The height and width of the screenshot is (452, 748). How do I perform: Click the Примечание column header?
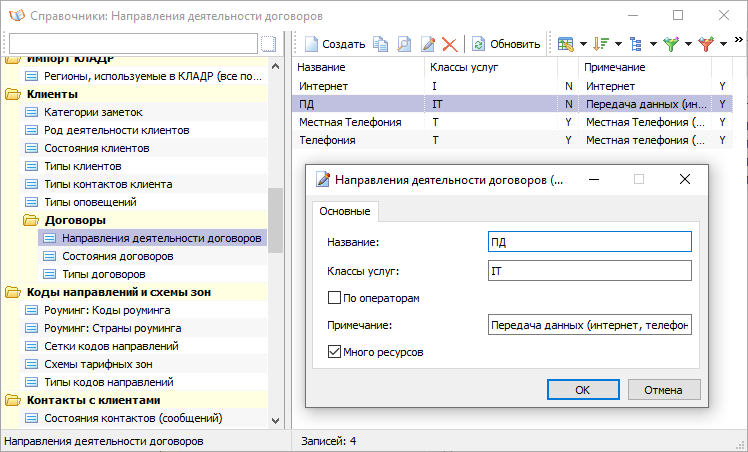[645, 67]
